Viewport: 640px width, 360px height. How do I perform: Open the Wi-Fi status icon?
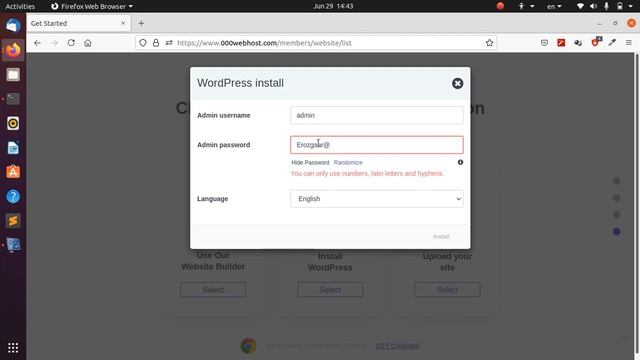point(580,6)
